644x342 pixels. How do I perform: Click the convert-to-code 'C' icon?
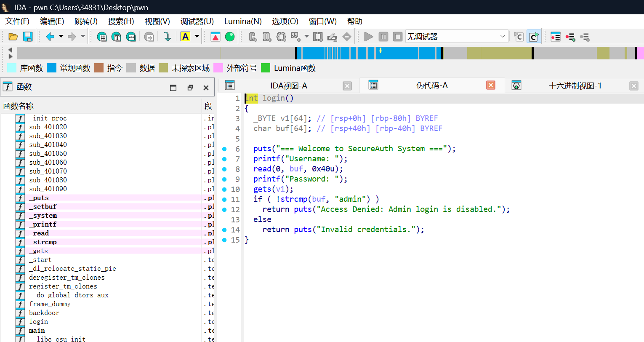coord(253,37)
